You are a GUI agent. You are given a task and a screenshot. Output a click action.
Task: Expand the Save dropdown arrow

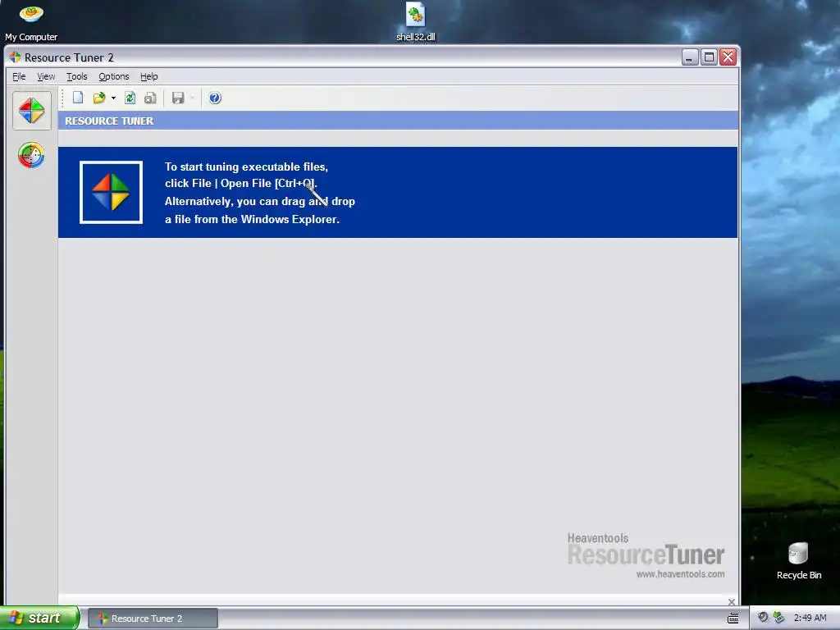click(x=192, y=98)
